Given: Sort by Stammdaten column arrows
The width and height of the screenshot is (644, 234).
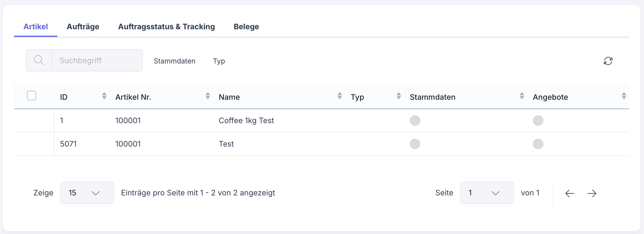Looking at the screenshot, I should click(522, 96).
